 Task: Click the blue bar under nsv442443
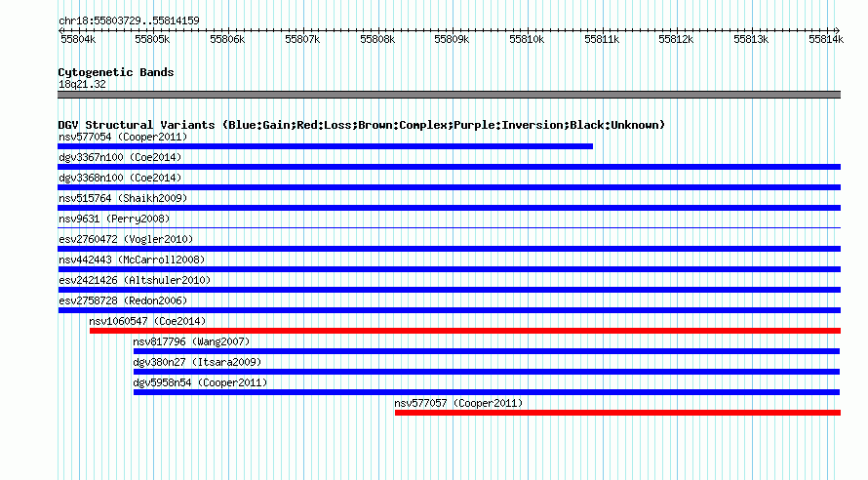coord(449,269)
